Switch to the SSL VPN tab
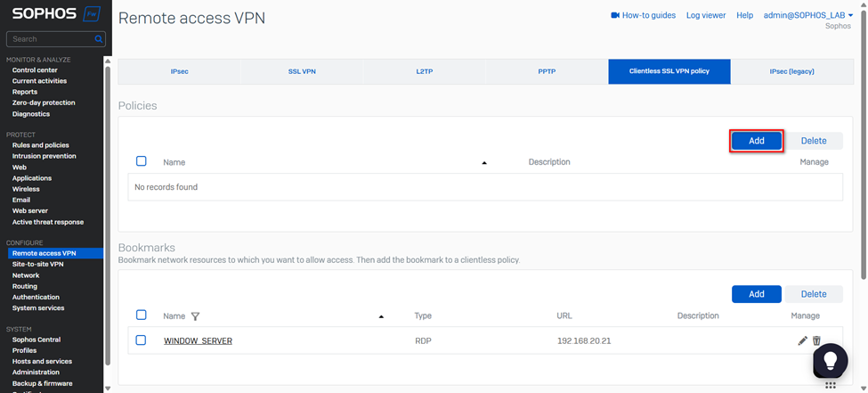The width and height of the screenshot is (868, 393). pyautogui.click(x=301, y=71)
